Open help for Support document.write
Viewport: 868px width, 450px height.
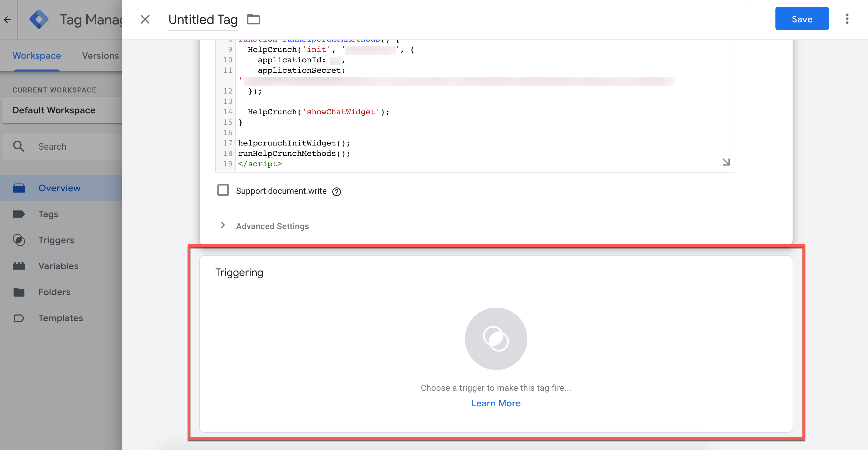click(336, 191)
